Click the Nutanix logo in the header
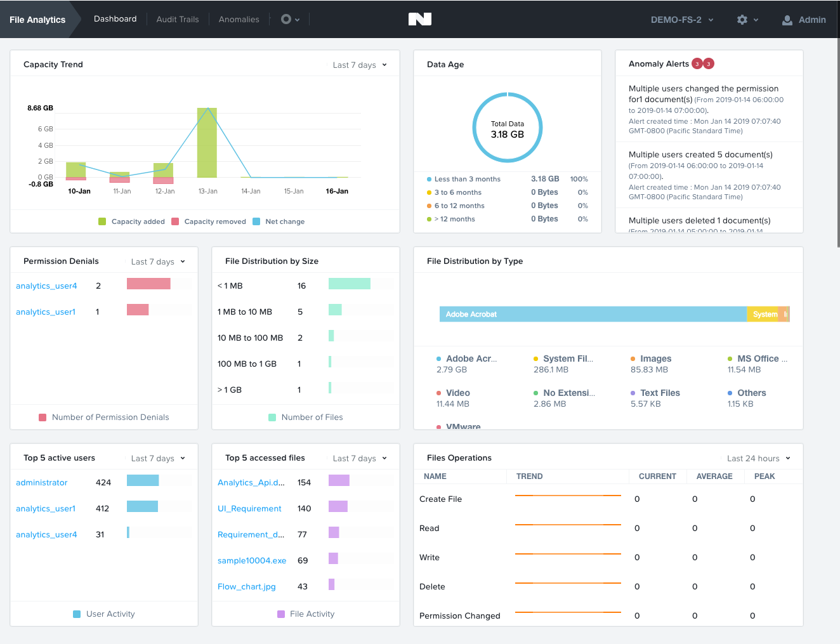Image resolution: width=840 pixels, height=644 pixels. pyautogui.click(x=419, y=19)
